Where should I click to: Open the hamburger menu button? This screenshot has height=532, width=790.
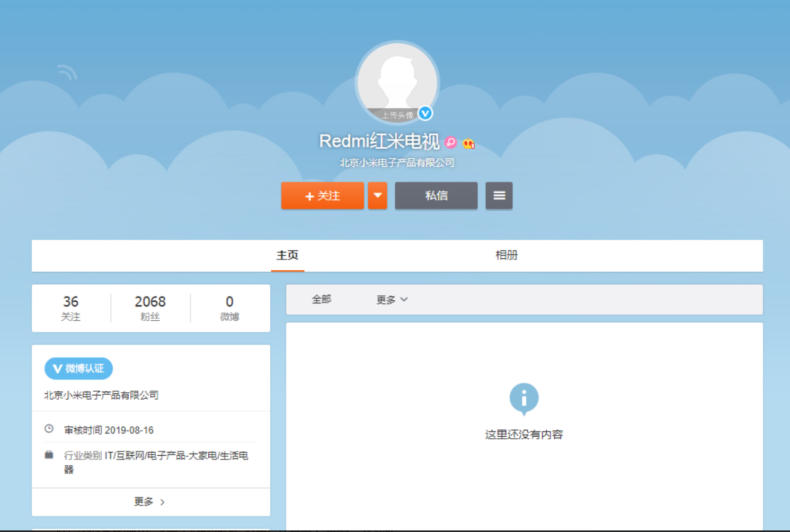click(x=499, y=196)
